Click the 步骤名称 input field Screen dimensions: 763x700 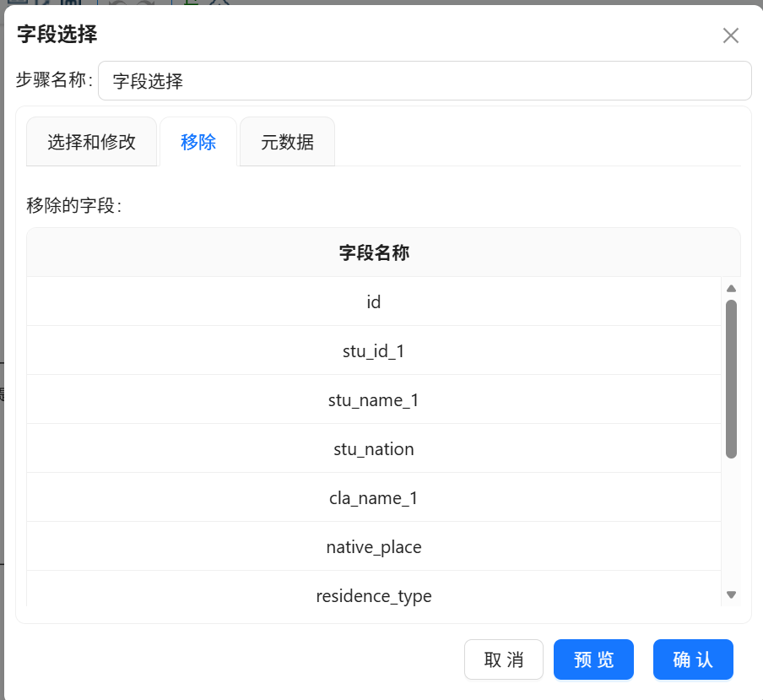click(x=425, y=81)
